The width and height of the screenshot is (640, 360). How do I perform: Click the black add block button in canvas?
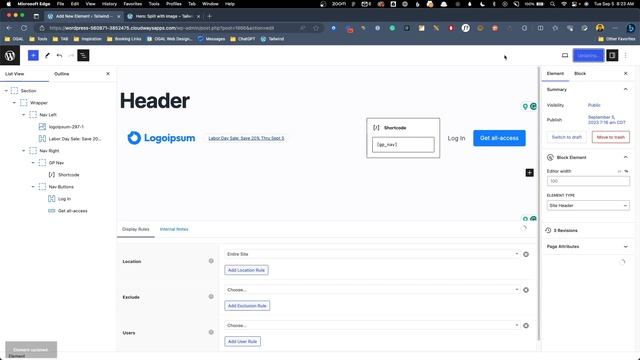coord(529,173)
